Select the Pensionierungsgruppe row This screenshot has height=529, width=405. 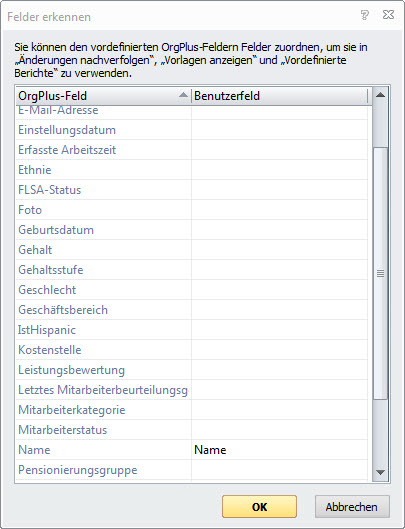(x=192, y=470)
